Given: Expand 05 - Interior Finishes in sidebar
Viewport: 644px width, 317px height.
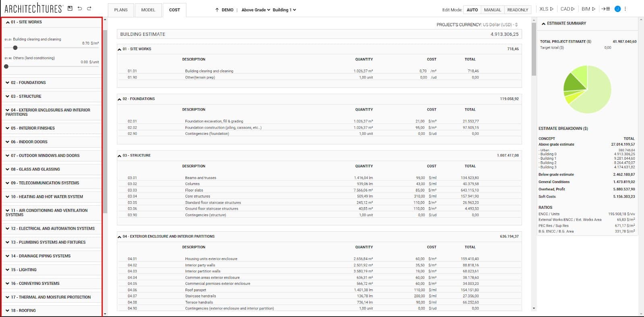Looking at the screenshot, I should click(52, 128).
